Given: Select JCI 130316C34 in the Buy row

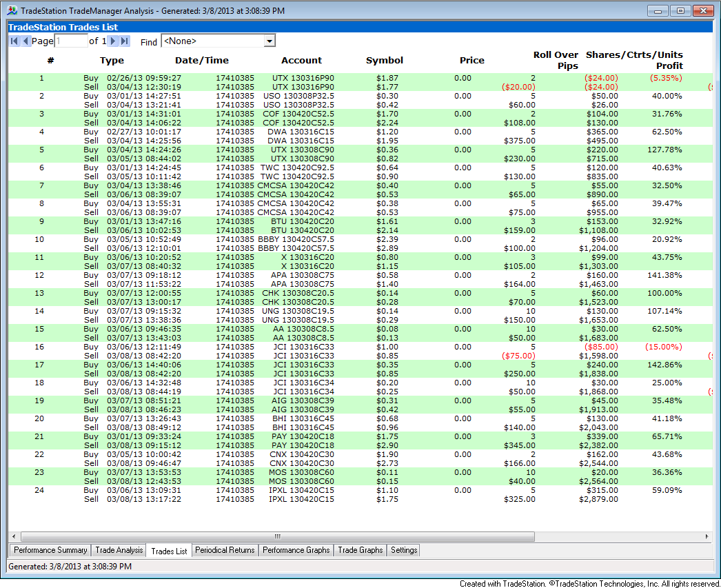Looking at the screenshot, I should click(303, 383).
